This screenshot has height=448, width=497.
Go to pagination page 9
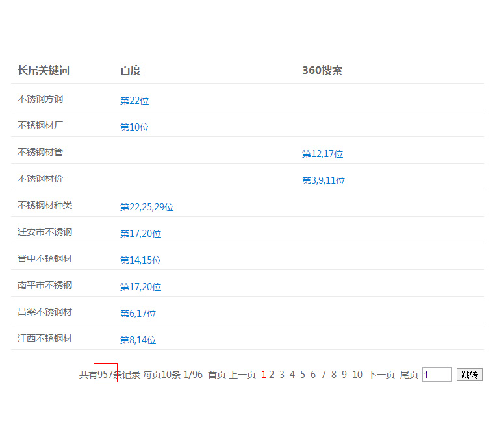(344, 375)
